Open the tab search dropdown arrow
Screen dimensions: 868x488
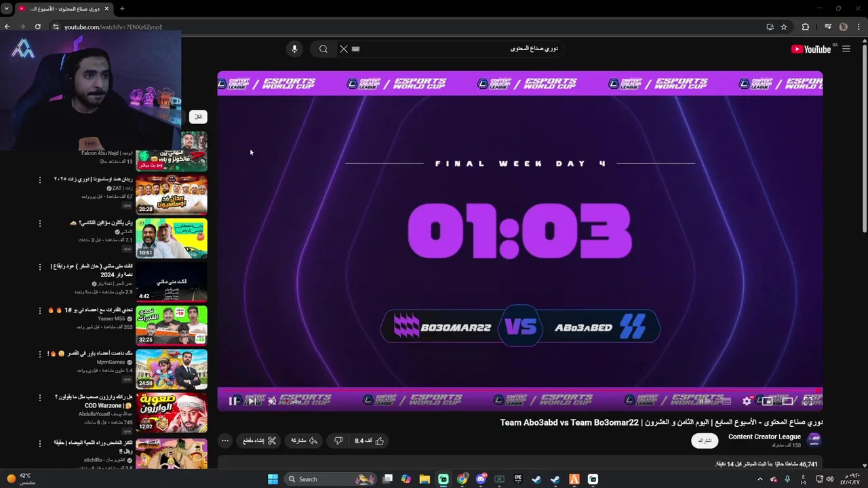(x=7, y=9)
